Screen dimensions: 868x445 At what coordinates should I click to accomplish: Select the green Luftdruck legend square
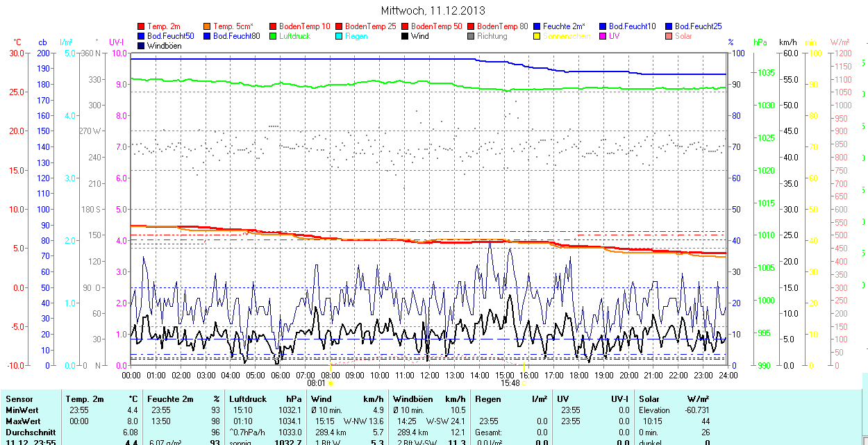274,36
